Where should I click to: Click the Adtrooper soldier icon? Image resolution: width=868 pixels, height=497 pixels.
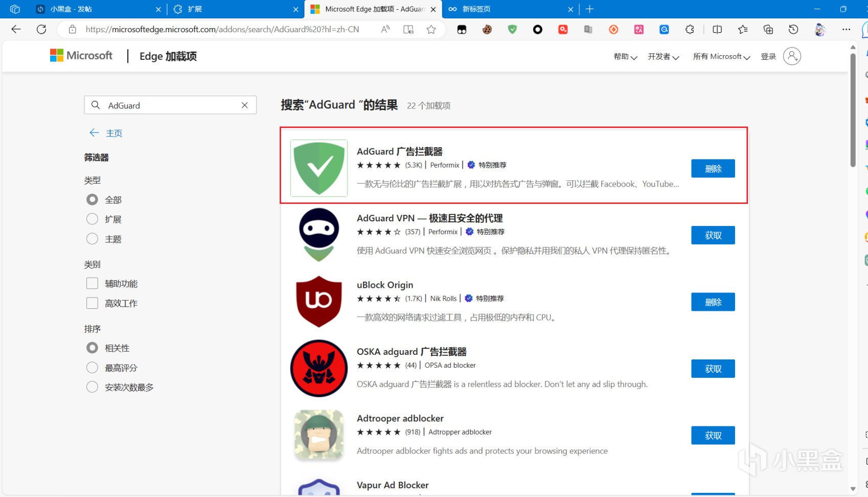point(319,435)
